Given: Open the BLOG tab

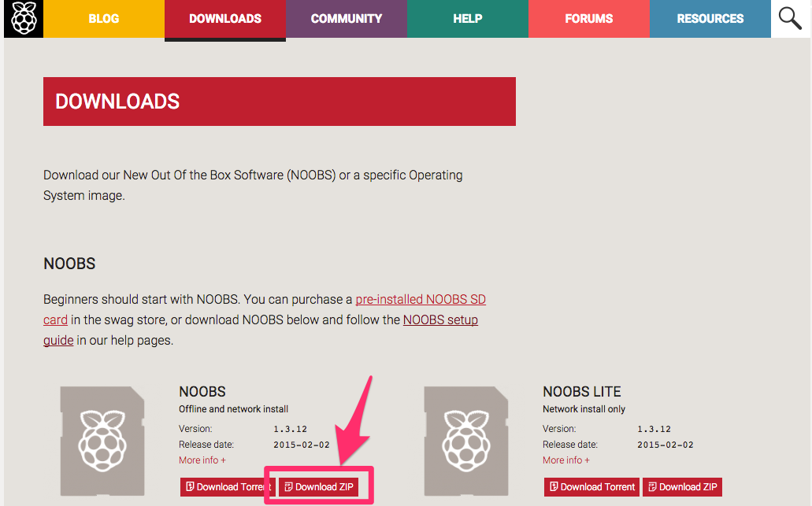Looking at the screenshot, I should pyautogui.click(x=104, y=19).
